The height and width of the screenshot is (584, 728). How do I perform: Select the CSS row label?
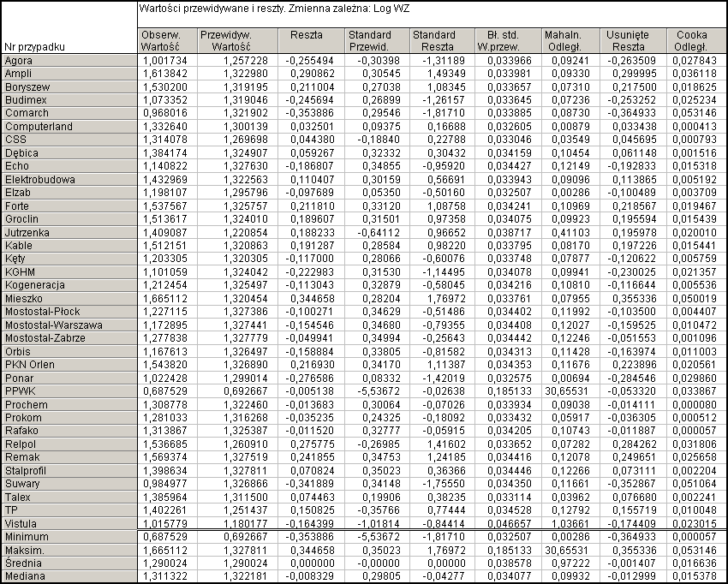69,140
